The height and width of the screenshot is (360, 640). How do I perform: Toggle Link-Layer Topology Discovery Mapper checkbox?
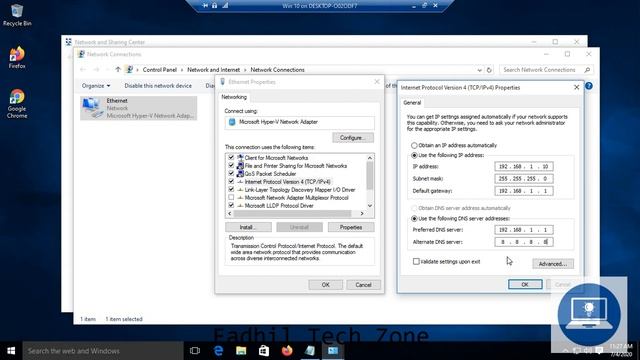[231, 189]
